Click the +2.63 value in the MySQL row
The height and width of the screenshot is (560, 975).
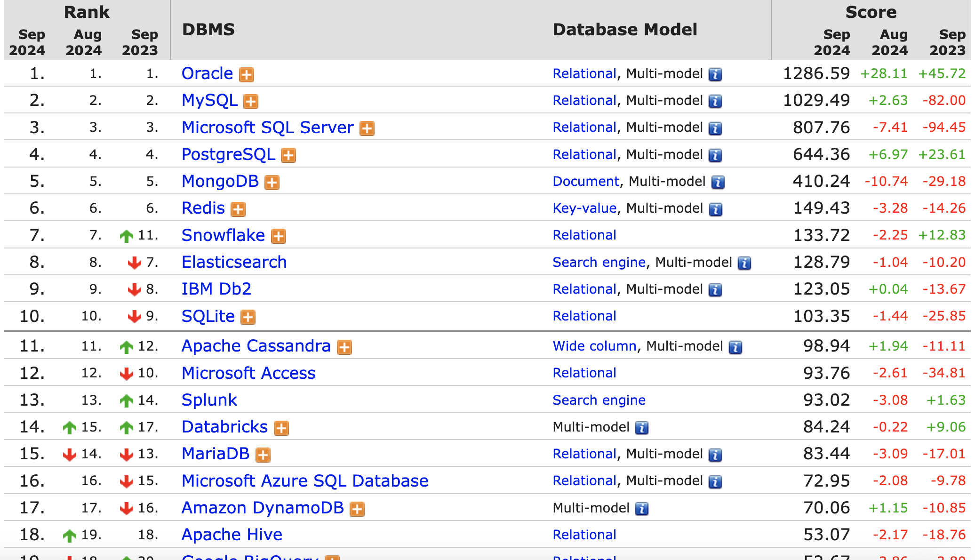pos(887,100)
